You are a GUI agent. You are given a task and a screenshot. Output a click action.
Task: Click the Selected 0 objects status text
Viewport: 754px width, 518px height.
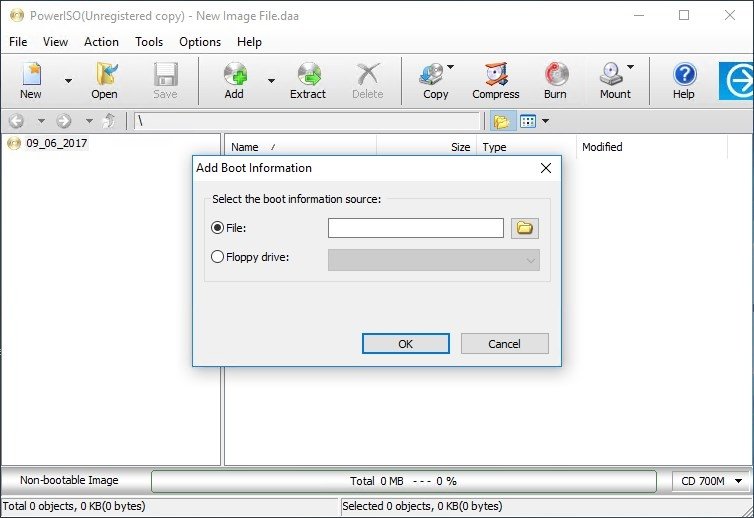[x=422, y=506]
